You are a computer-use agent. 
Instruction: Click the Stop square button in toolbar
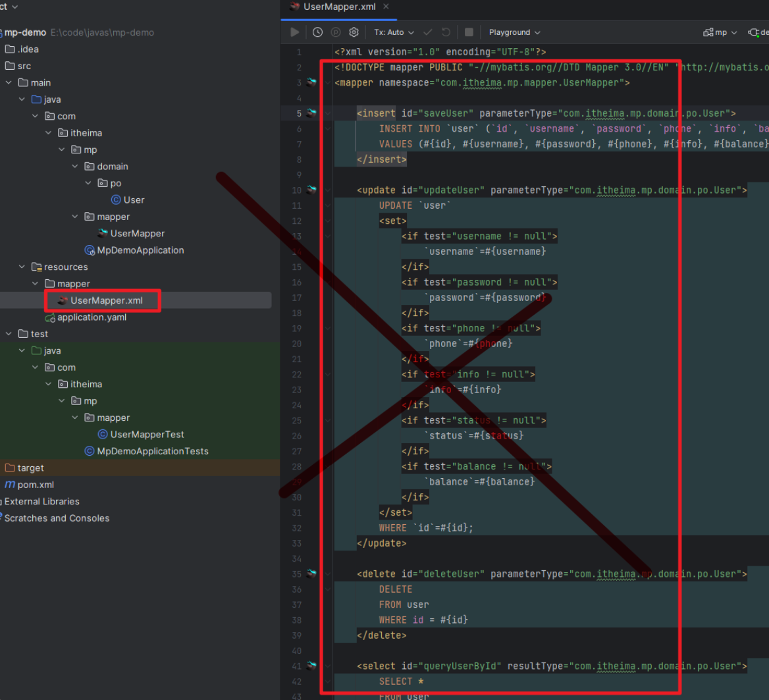click(469, 32)
